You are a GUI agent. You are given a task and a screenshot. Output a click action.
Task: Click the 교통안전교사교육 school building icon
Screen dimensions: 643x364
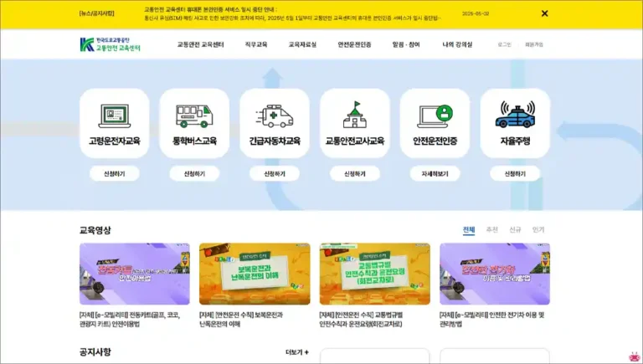355,115
